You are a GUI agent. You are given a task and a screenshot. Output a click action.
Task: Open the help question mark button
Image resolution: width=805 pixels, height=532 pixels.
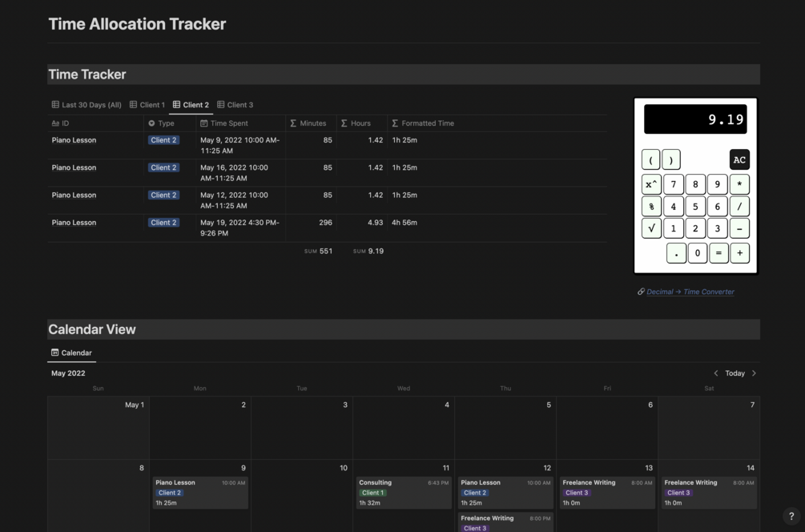[x=791, y=516]
